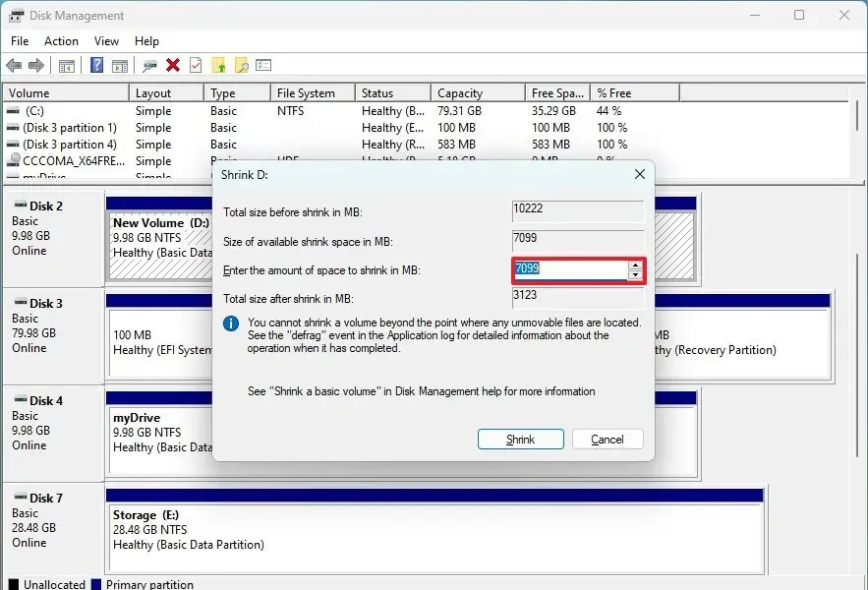Click the red X Delete toolbar icon
The height and width of the screenshot is (590, 868).
(173, 65)
